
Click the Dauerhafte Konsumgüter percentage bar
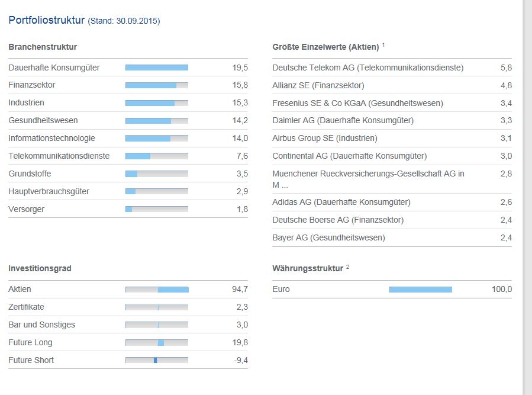click(156, 68)
